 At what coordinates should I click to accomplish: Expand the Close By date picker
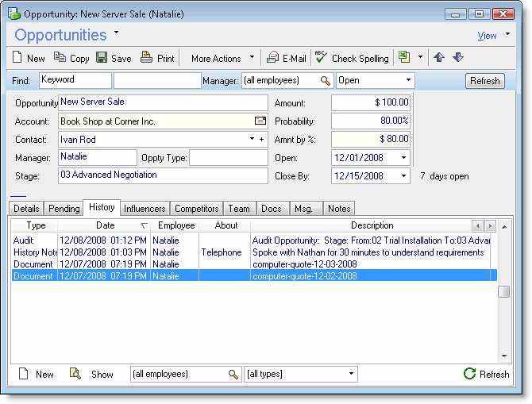(404, 176)
